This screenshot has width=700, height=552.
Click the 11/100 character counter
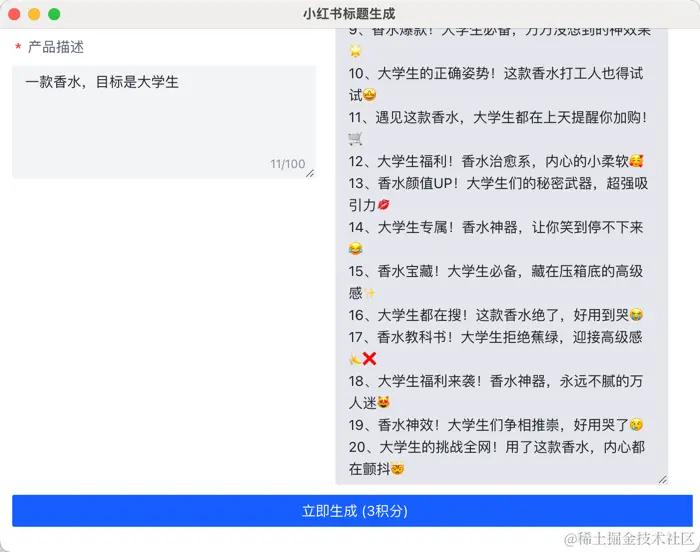click(x=288, y=164)
